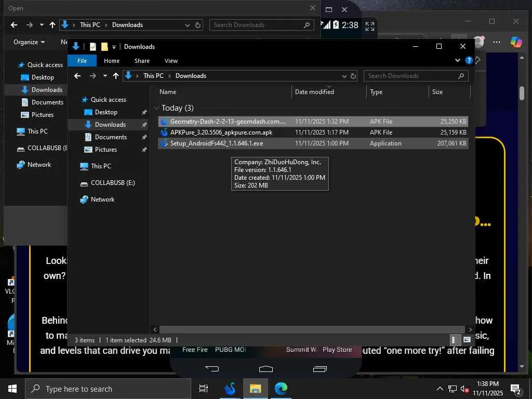The image size is (532, 399).
Task: Tap Android back button in emulator
Action: click(x=212, y=369)
